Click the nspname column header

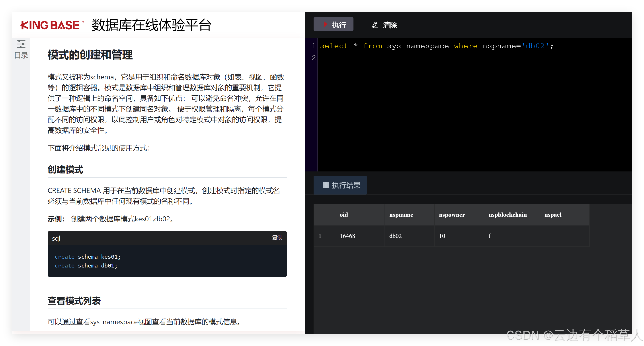tap(401, 215)
